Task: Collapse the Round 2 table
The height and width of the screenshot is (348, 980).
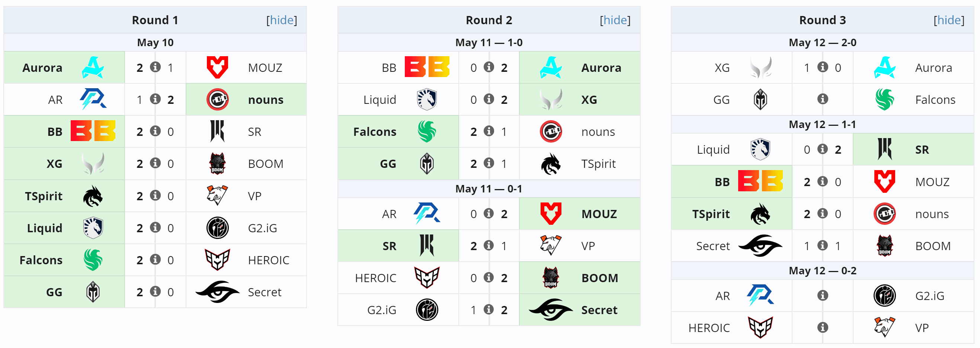Action: tap(615, 20)
